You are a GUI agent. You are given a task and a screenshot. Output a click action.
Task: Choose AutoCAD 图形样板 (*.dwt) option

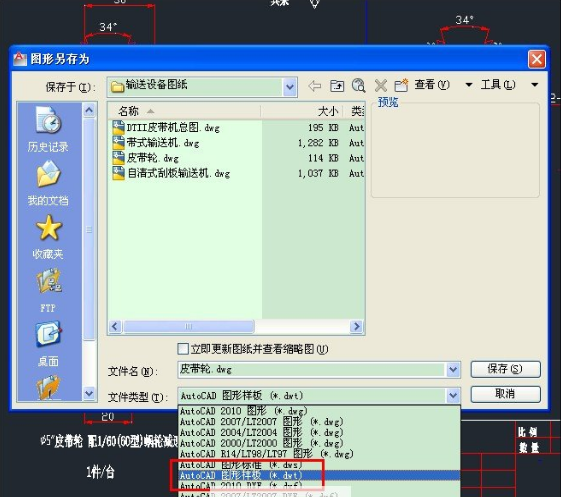[x=319, y=475]
